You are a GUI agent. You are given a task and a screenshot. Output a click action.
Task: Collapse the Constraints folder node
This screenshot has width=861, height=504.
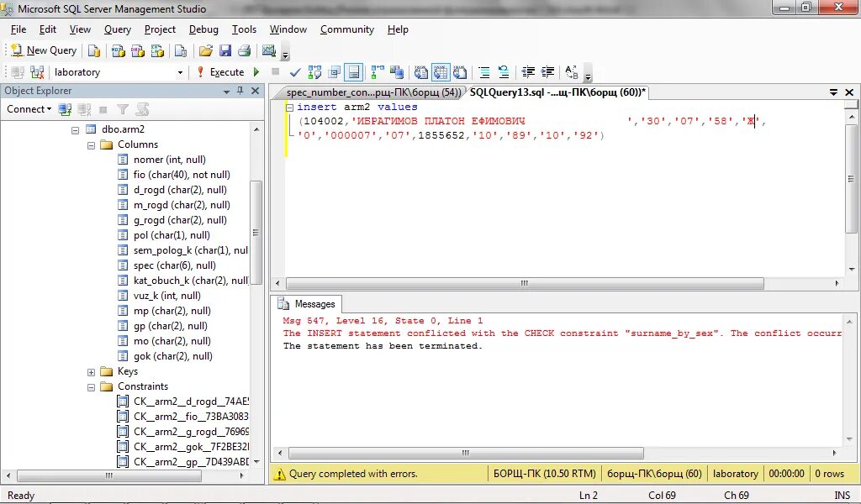click(x=91, y=386)
